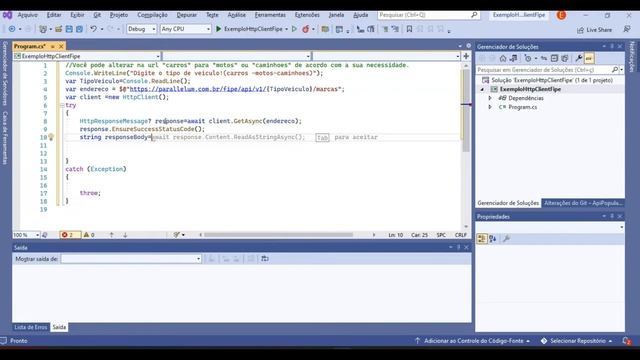Click the Undo arrow icon
This screenshot has height=360, width=640.
pyautogui.click(x=93, y=29)
